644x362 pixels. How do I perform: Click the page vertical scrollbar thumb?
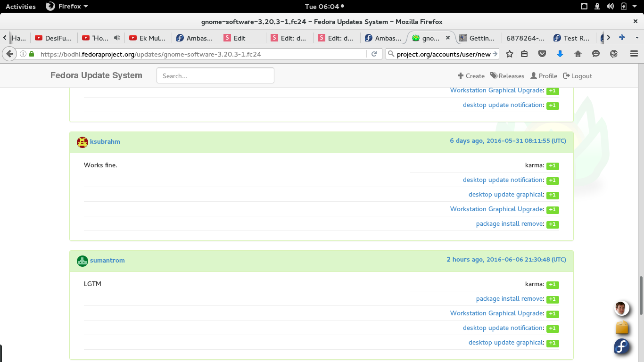pyautogui.click(x=641, y=296)
